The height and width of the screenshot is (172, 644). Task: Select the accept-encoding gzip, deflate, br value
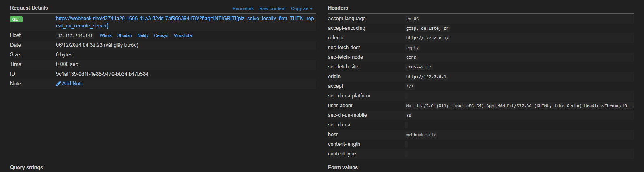(x=427, y=28)
